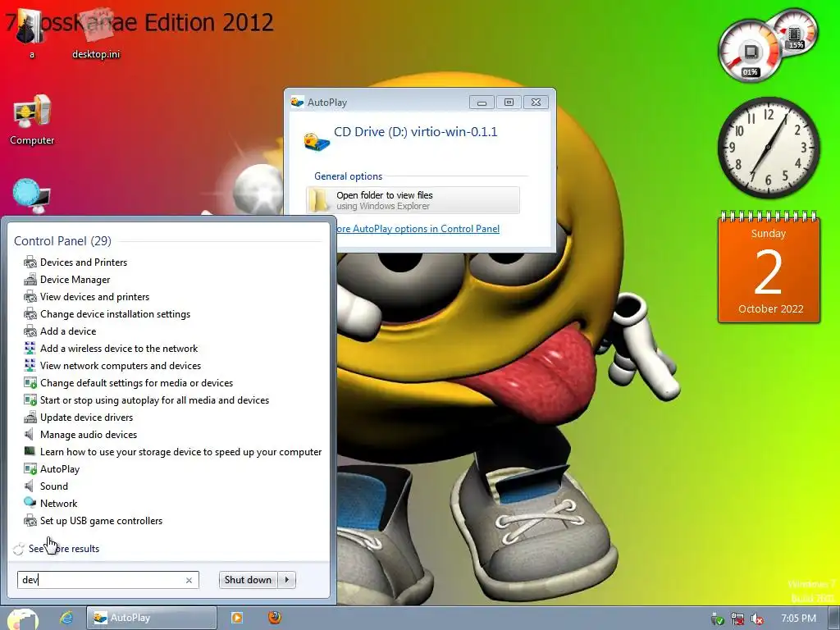Launch Internet Explorer from the taskbar
The width and height of the screenshot is (840, 630).
click(x=66, y=618)
